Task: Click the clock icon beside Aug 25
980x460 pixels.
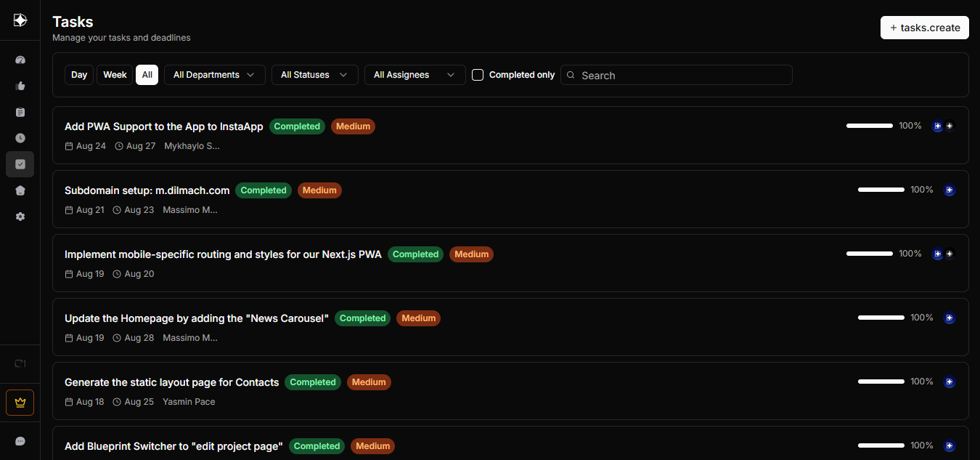Action: tap(117, 402)
